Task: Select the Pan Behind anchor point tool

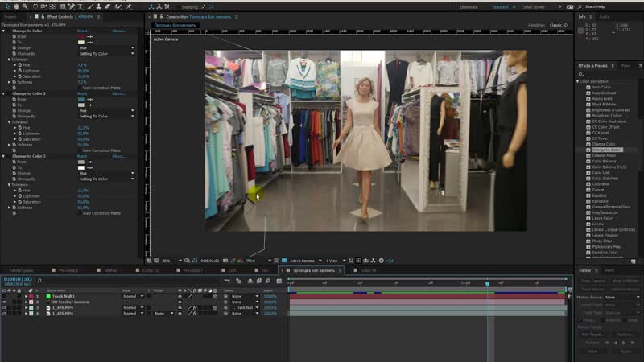Action: click(x=52, y=6)
